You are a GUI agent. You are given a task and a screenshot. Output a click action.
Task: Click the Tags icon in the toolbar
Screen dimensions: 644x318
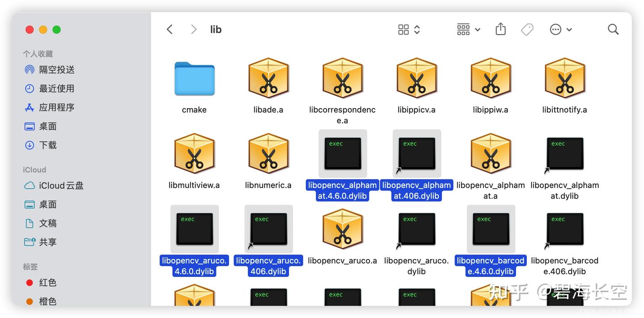(527, 29)
